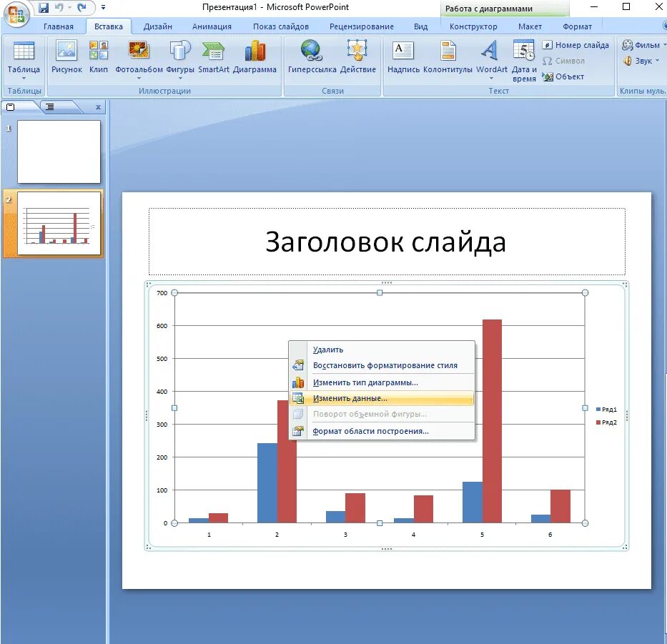Expand Фигуры dropdown arrow
The width and height of the screenshot is (667, 644).
[x=180, y=79]
